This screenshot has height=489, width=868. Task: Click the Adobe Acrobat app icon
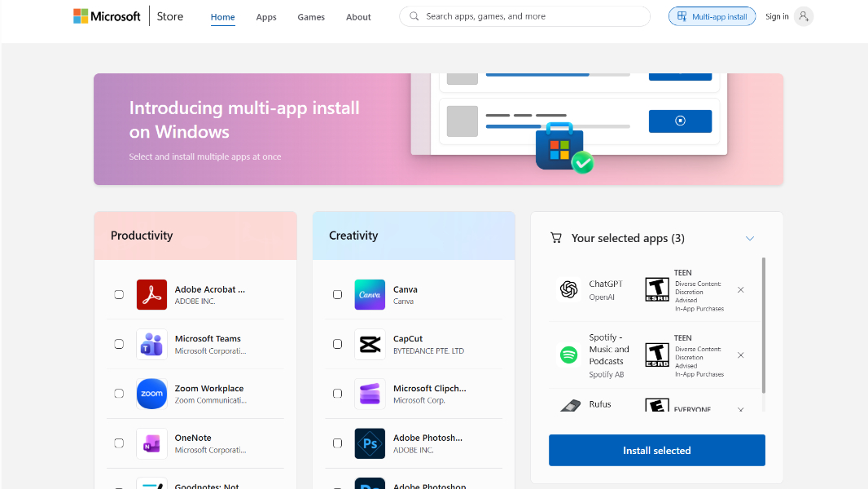click(x=151, y=294)
